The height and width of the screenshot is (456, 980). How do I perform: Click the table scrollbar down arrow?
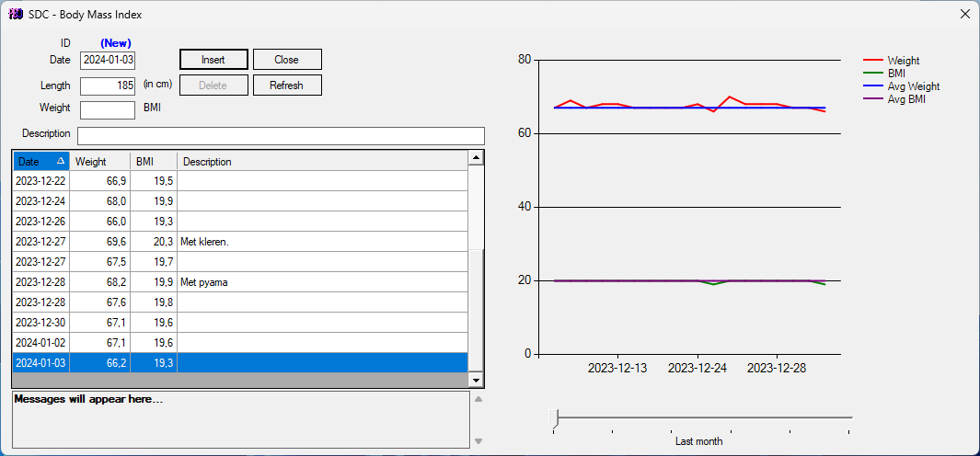(x=476, y=380)
